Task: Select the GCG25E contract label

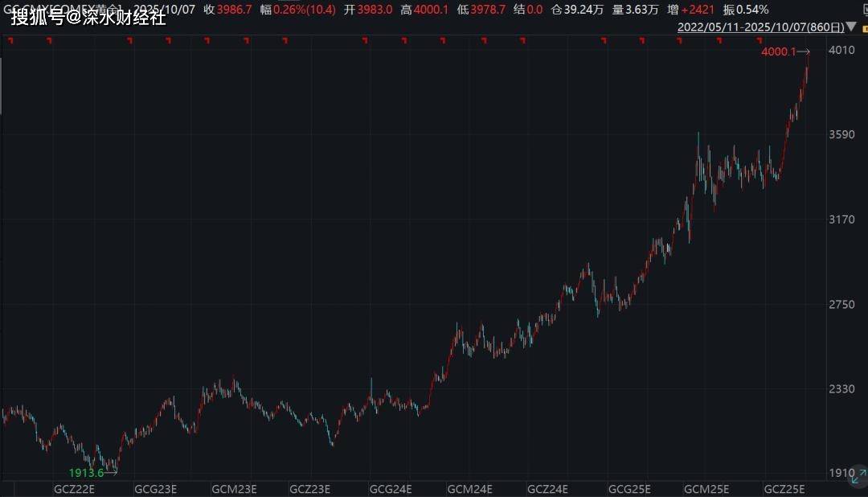Action: click(x=628, y=489)
